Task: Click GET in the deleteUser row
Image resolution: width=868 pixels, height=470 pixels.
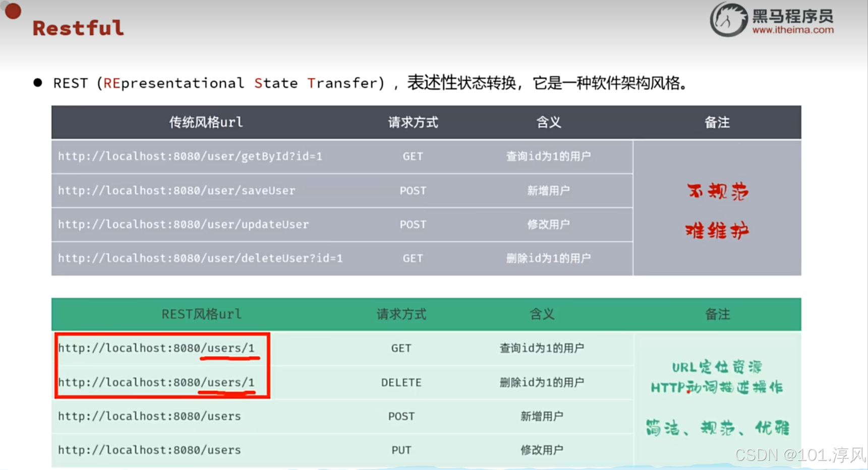Action: (413, 258)
